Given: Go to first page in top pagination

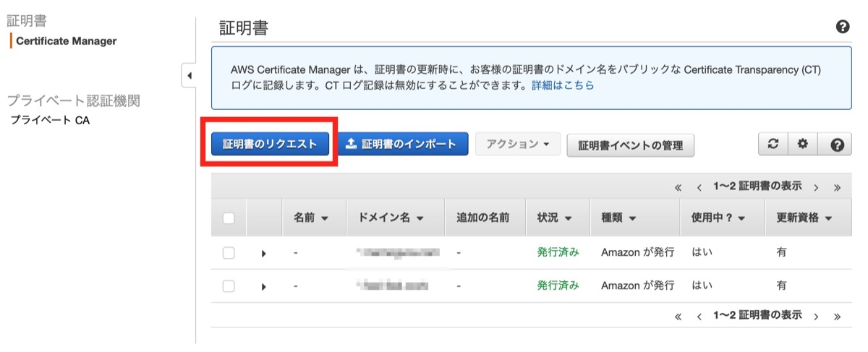Looking at the screenshot, I should point(678,188).
